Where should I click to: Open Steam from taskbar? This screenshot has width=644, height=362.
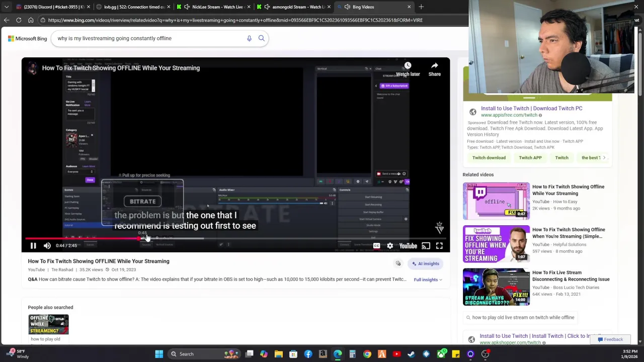411,354
